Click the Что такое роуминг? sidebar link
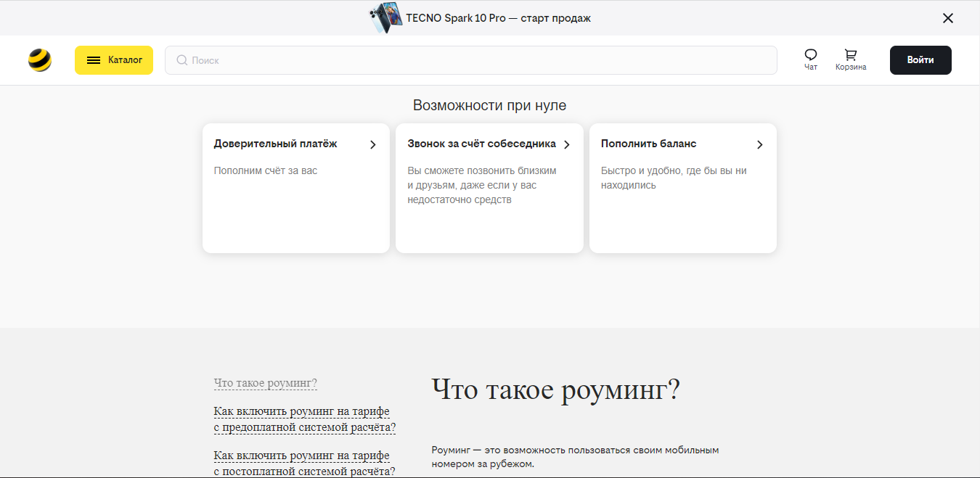This screenshot has height=478, width=980. 266,383
